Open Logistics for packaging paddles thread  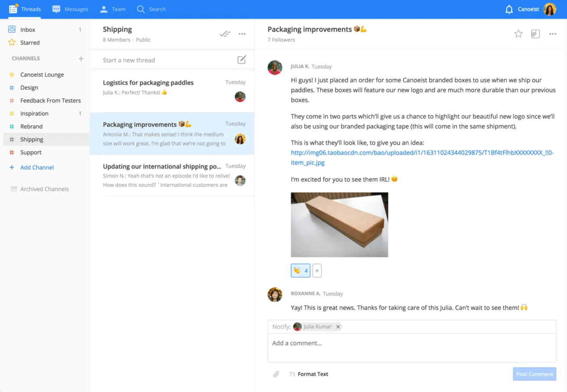tap(172, 91)
